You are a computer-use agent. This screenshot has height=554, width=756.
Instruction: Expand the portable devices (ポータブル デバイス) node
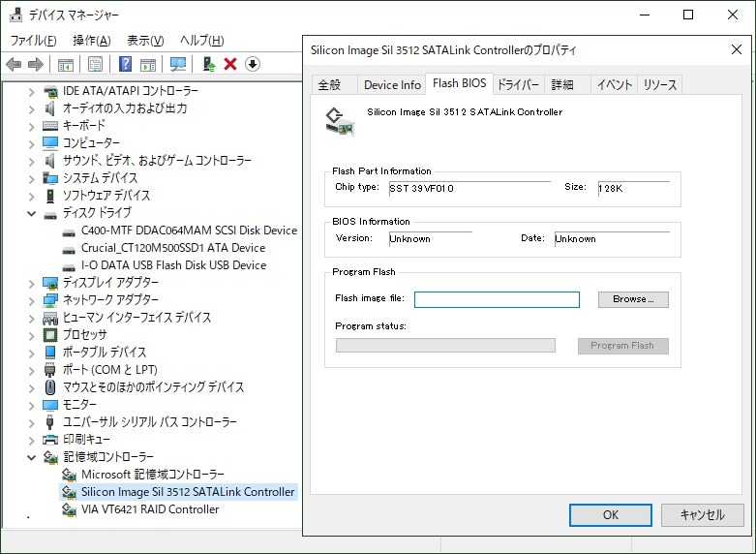(x=31, y=353)
